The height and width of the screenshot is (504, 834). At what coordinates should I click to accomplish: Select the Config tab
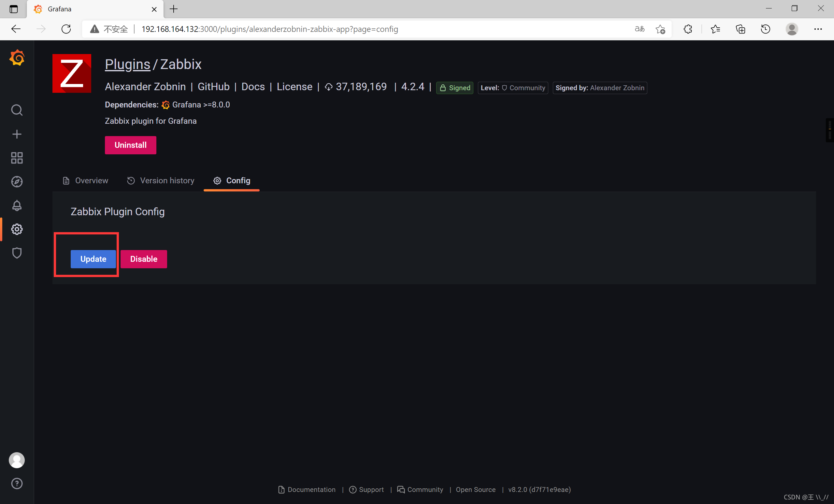click(232, 181)
